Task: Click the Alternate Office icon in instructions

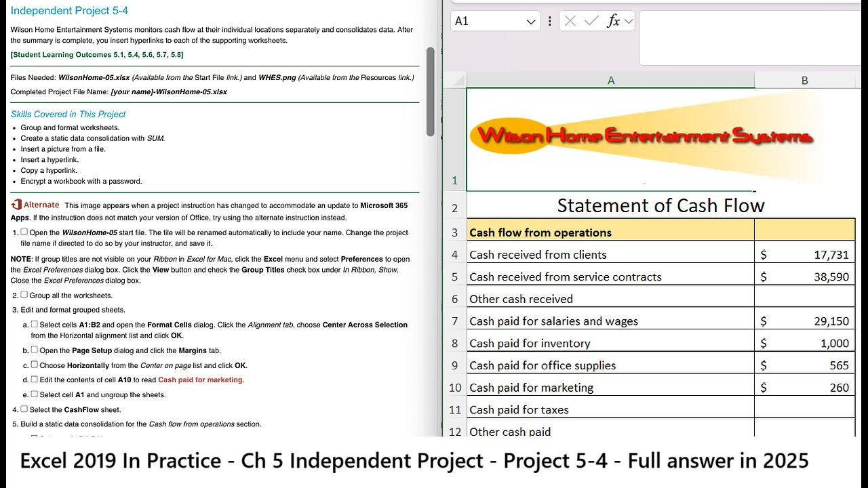Action: coord(16,205)
